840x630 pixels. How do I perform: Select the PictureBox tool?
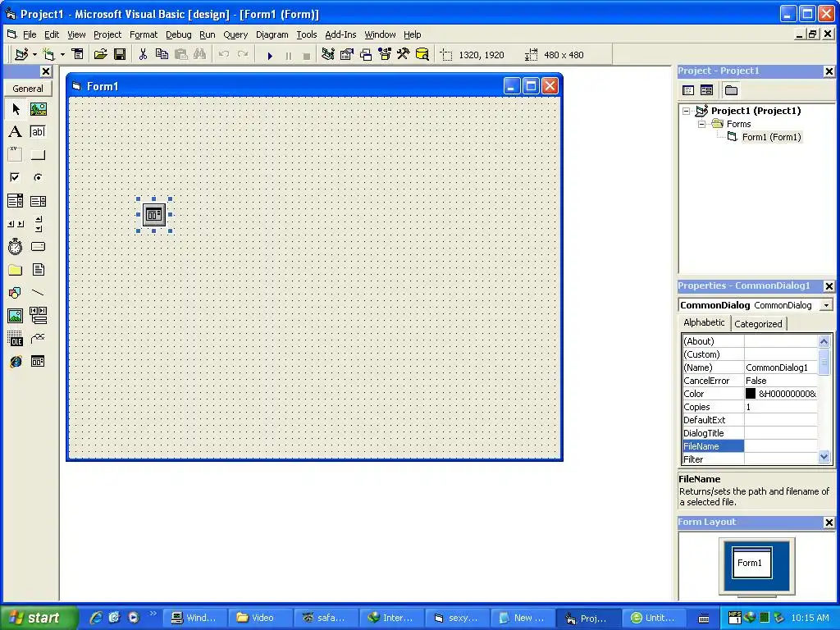click(x=38, y=109)
